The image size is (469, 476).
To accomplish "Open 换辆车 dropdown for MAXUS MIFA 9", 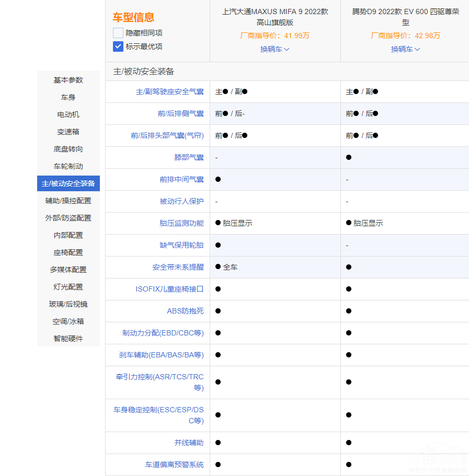I will click(x=275, y=49).
